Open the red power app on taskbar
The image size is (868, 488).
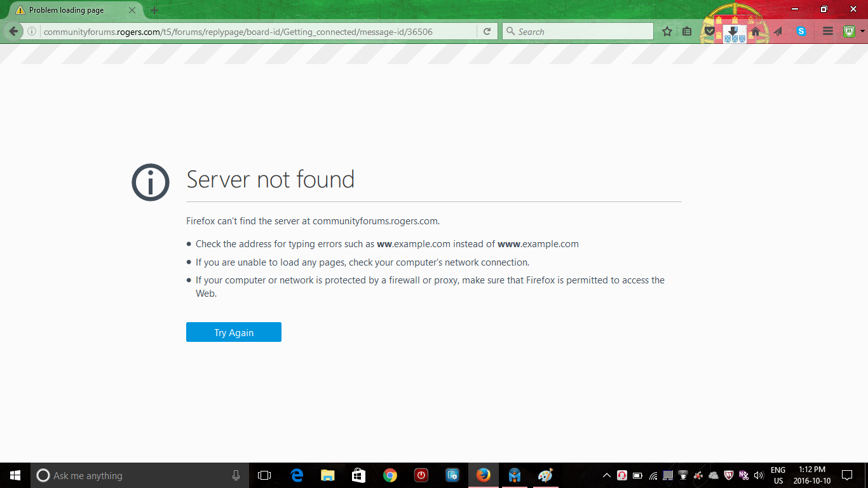coord(421,475)
